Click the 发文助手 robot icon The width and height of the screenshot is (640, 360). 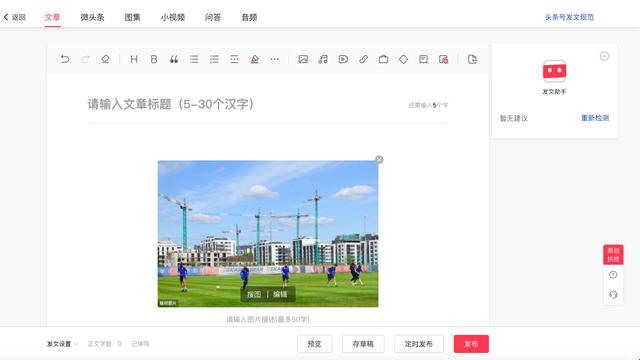click(554, 71)
